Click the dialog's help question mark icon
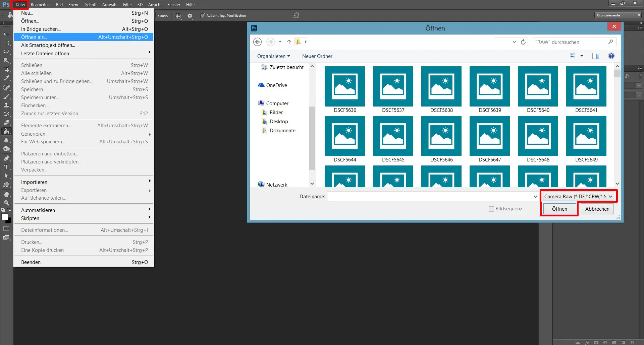644x345 pixels. pos(611,56)
